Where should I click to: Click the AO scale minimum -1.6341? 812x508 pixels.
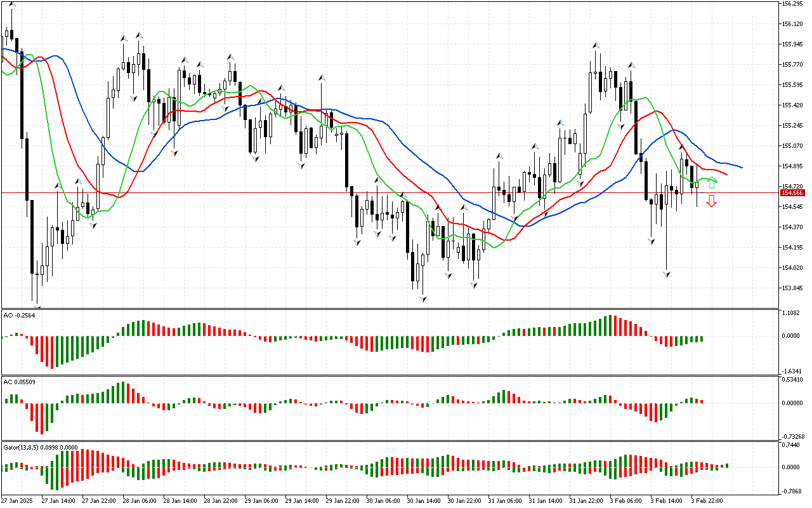pos(792,371)
